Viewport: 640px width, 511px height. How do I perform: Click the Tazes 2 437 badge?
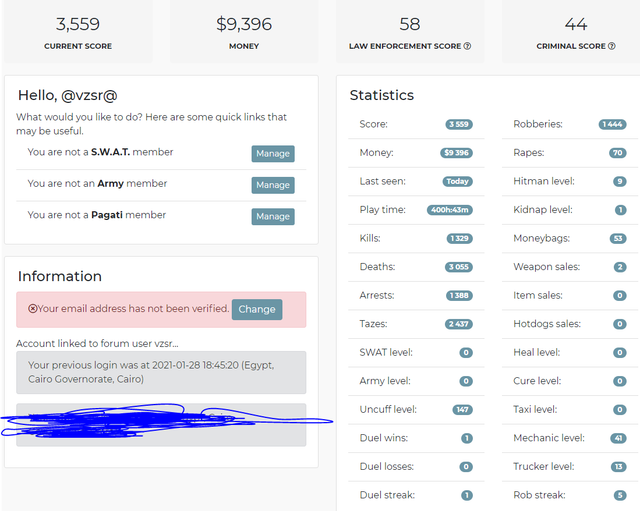click(459, 324)
